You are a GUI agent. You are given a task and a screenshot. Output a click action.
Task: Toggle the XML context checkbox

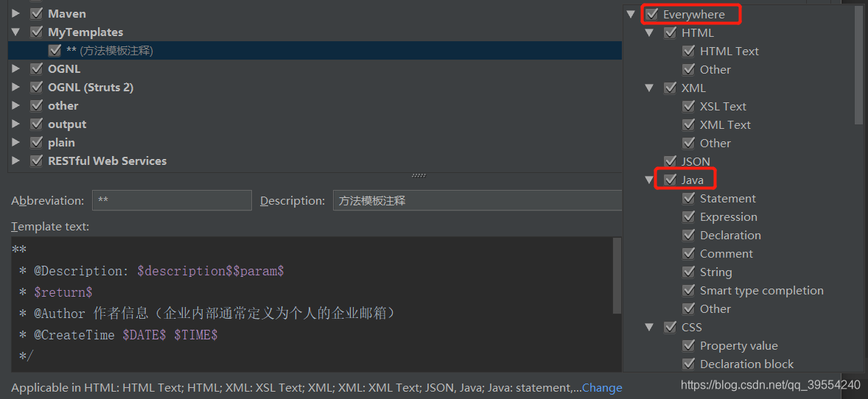tap(670, 88)
